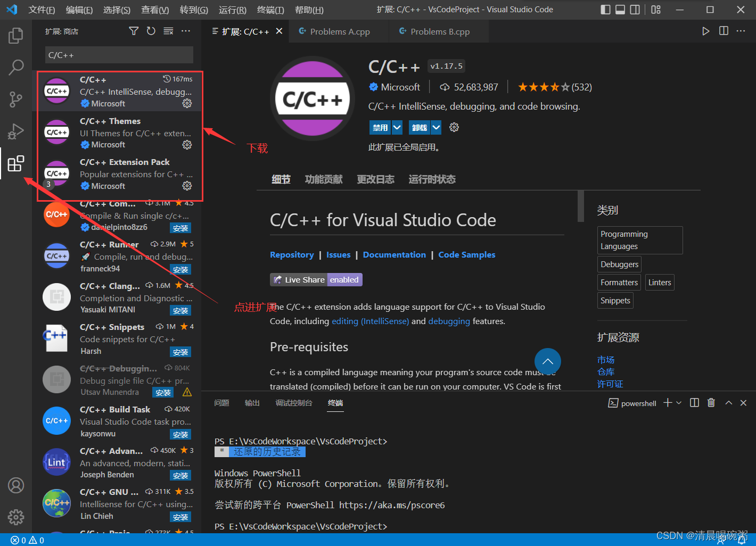Open editor more actions ellipsis
This screenshot has width=756, height=546.
coord(741,31)
